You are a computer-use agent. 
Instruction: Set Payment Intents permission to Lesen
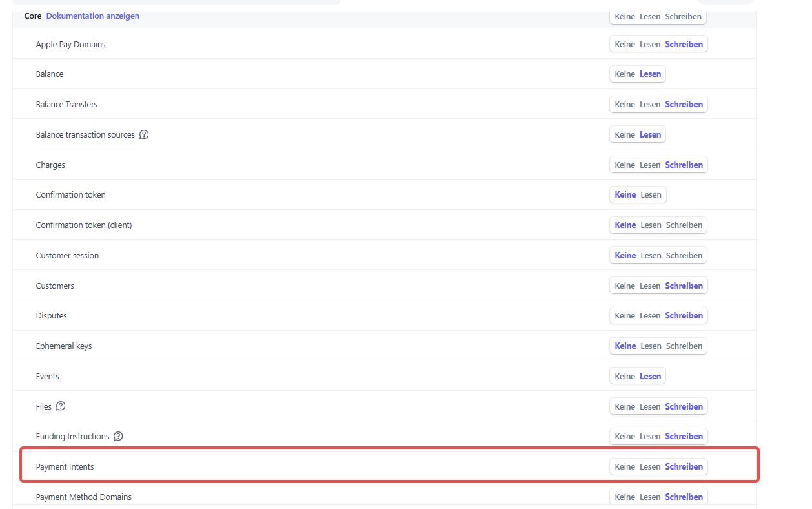649,467
